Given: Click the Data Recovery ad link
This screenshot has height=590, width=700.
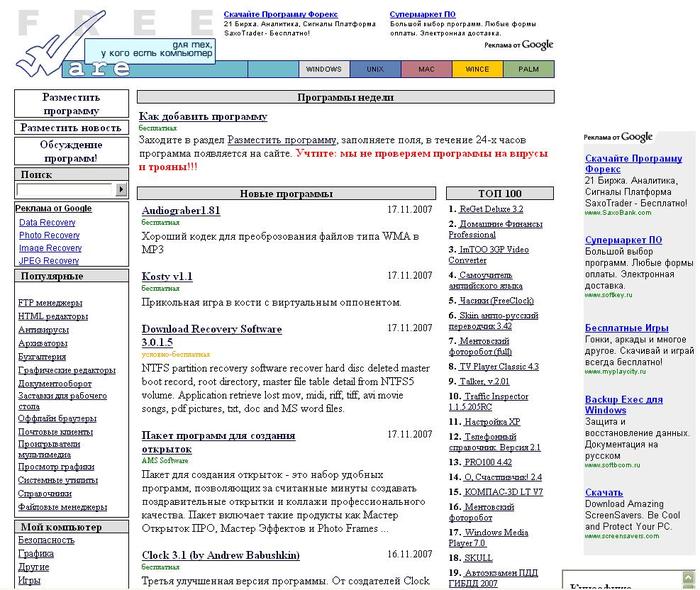Looking at the screenshot, I should [47, 222].
